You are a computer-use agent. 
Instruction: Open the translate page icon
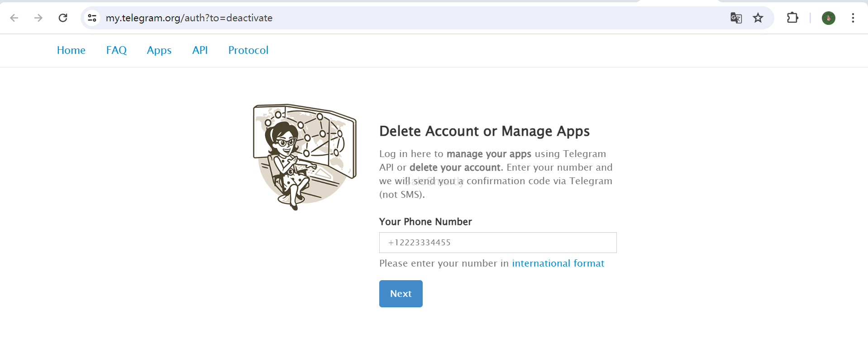pyautogui.click(x=736, y=18)
